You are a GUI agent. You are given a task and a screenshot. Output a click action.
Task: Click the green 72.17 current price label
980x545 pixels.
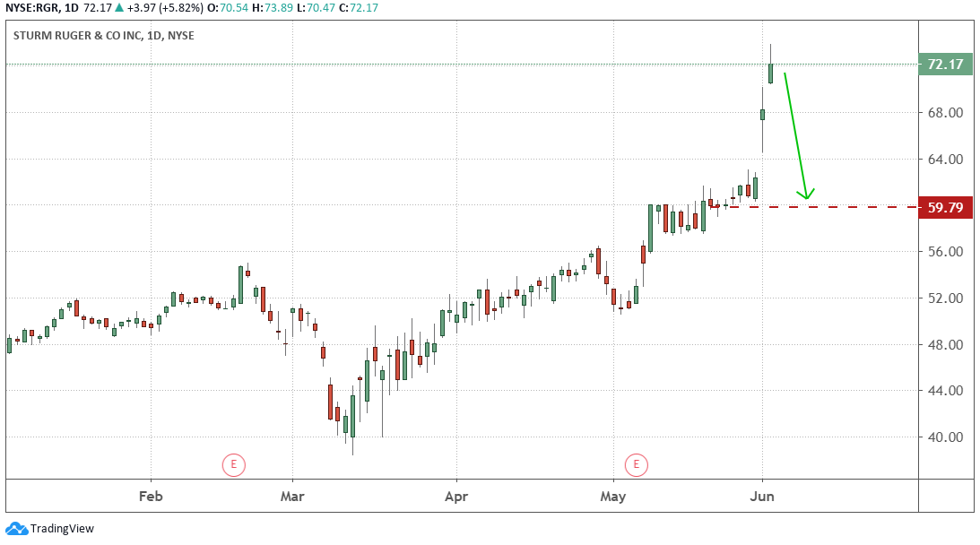coord(945,65)
